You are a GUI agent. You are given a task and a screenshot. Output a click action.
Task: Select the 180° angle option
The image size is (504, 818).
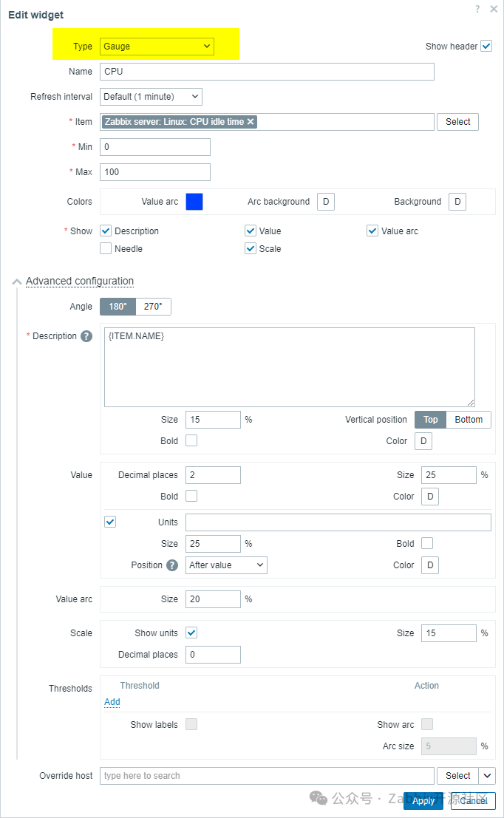(x=118, y=306)
